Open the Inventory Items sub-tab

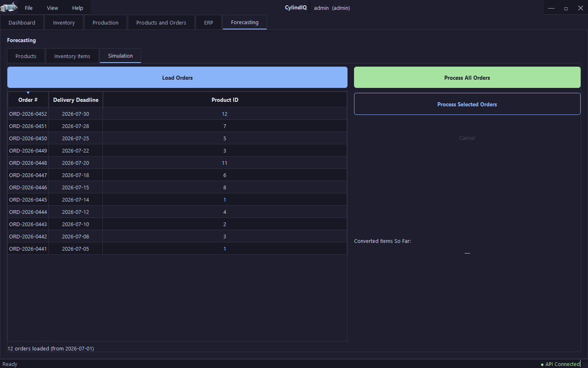pyautogui.click(x=72, y=56)
